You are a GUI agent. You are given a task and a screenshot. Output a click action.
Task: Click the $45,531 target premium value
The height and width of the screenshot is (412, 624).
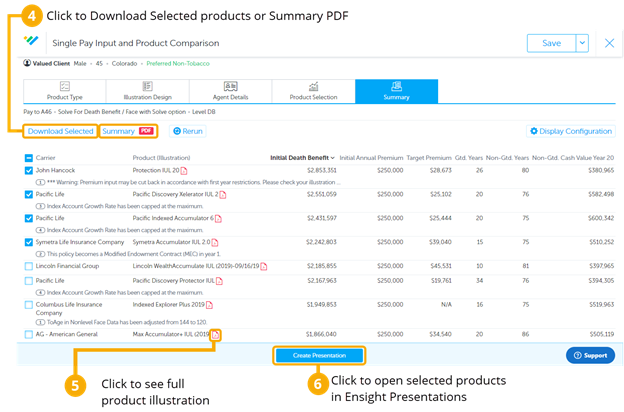[441, 266]
